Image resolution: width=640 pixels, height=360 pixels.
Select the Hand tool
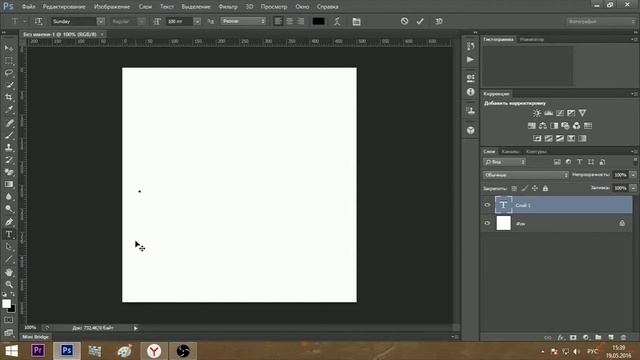click(x=9, y=272)
